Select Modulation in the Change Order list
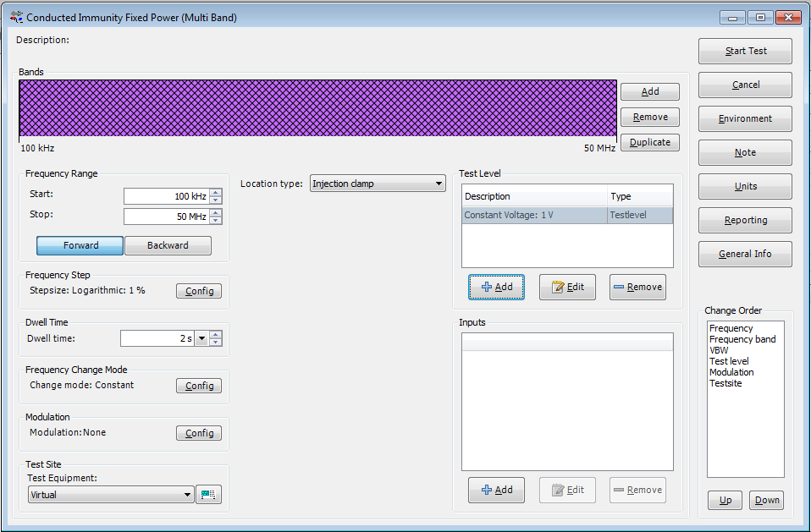Screen dimensions: 811x532 pos(731,372)
